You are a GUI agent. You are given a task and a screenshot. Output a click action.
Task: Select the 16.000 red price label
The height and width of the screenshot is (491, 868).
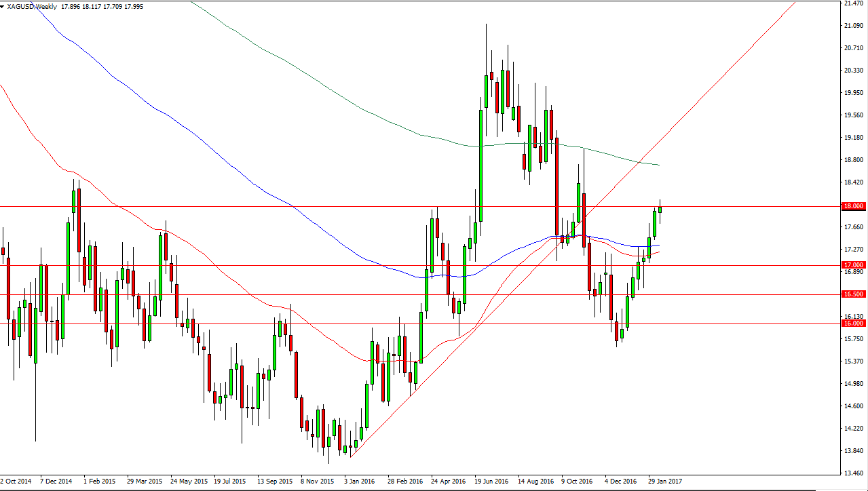tap(852, 323)
